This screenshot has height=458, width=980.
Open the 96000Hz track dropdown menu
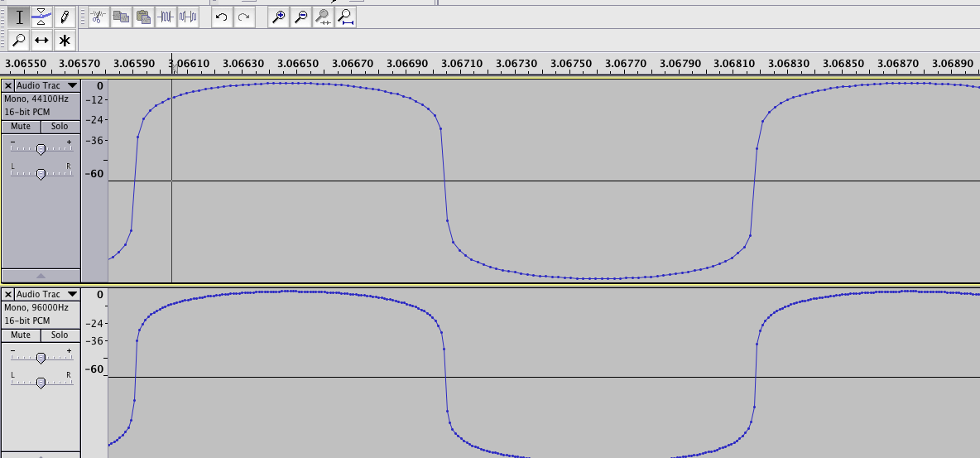tap(72, 295)
